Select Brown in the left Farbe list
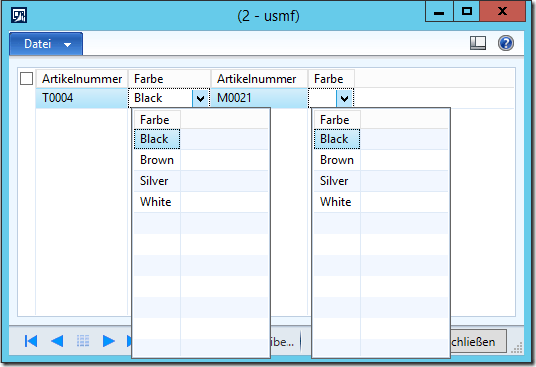The height and width of the screenshot is (367, 536). pos(157,160)
